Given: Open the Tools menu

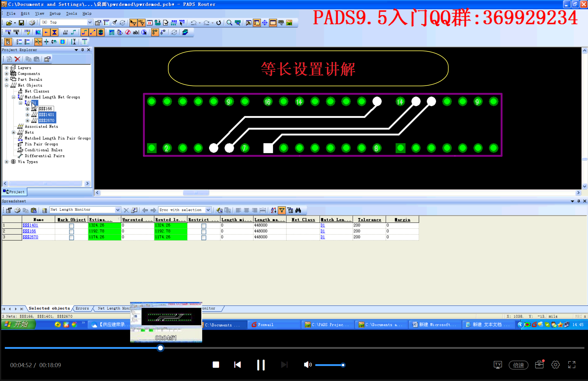Looking at the screenshot, I should [x=72, y=14].
